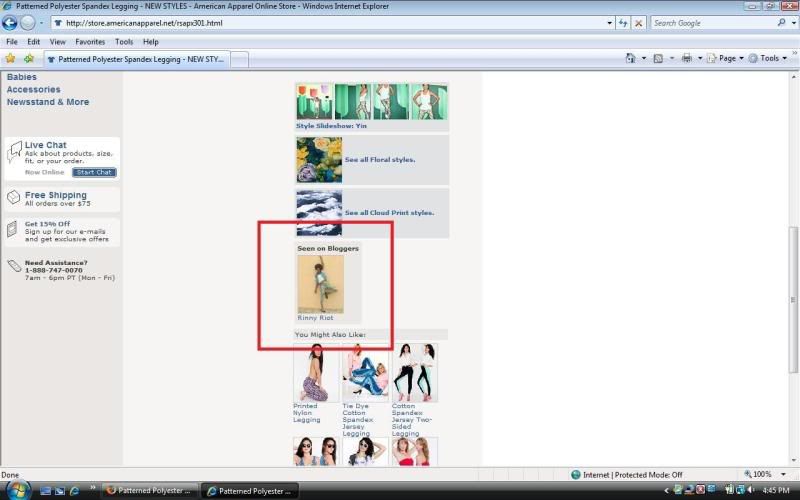Image resolution: width=800 pixels, height=500 pixels.
Task: Click the Live Chat speech bubble icon
Action: (x=14, y=152)
